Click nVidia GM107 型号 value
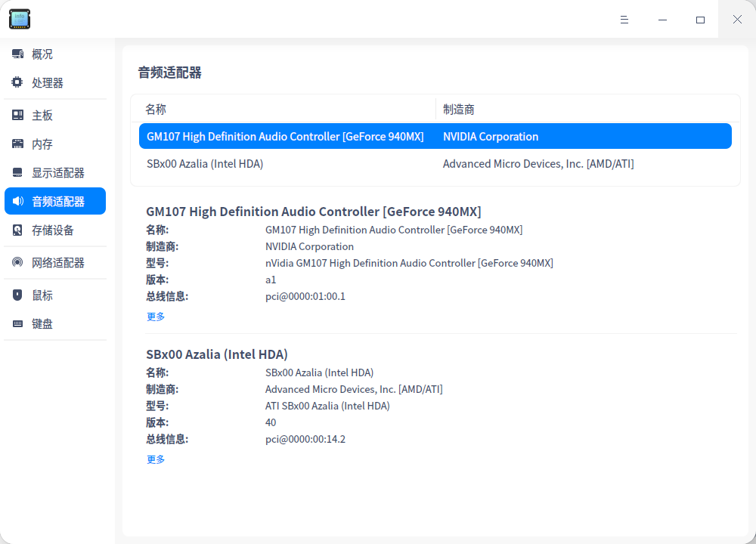The image size is (756, 544). tap(409, 263)
